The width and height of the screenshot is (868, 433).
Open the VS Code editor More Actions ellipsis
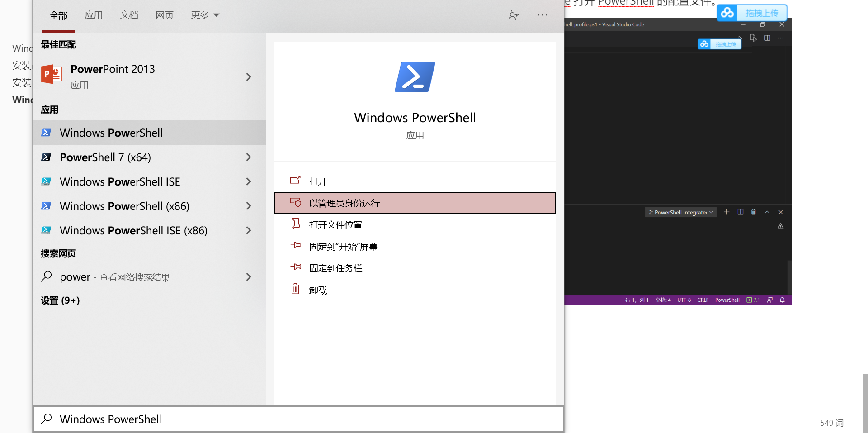(781, 38)
